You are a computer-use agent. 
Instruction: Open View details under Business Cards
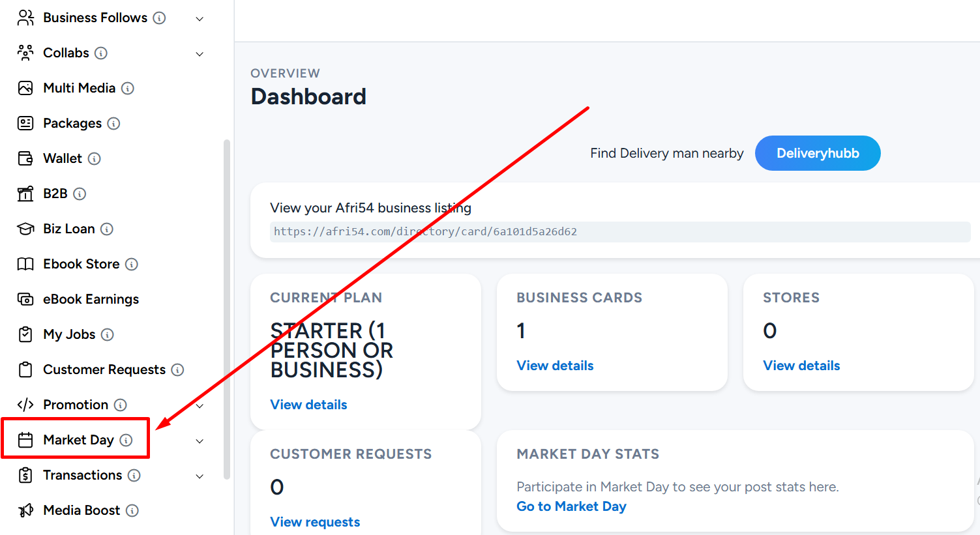(x=555, y=366)
